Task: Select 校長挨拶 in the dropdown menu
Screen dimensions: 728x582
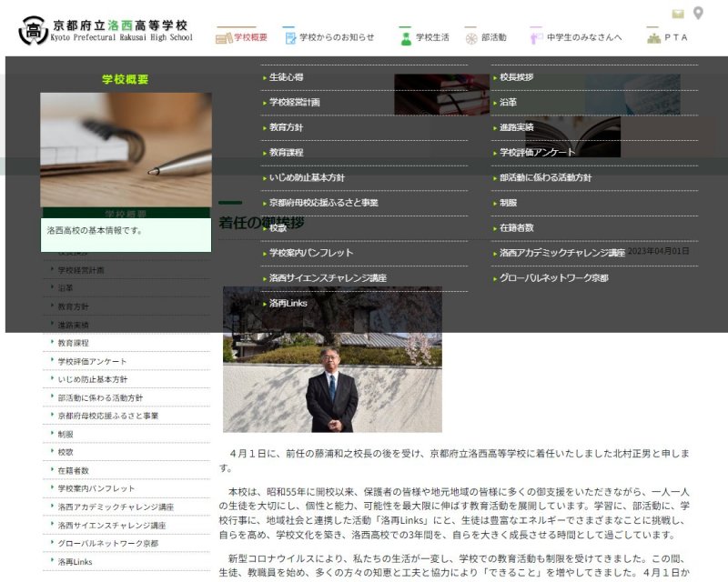Action: [x=516, y=77]
